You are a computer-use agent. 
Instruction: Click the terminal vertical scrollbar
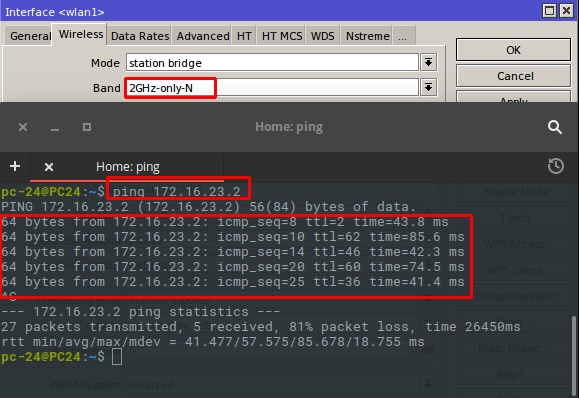tap(575, 356)
